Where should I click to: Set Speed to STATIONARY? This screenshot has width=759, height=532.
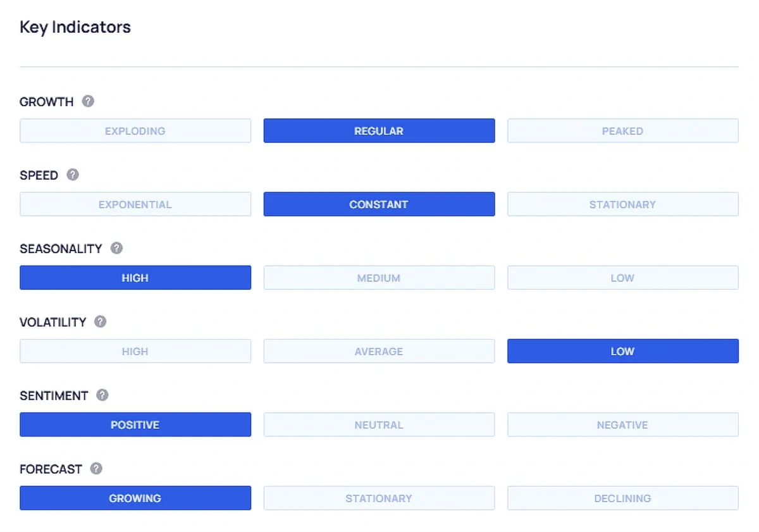[x=622, y=204]
